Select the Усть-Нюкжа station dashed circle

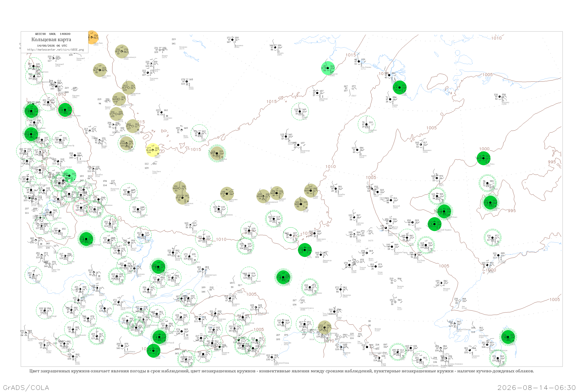pyautogui.click(x=310, y=287)
